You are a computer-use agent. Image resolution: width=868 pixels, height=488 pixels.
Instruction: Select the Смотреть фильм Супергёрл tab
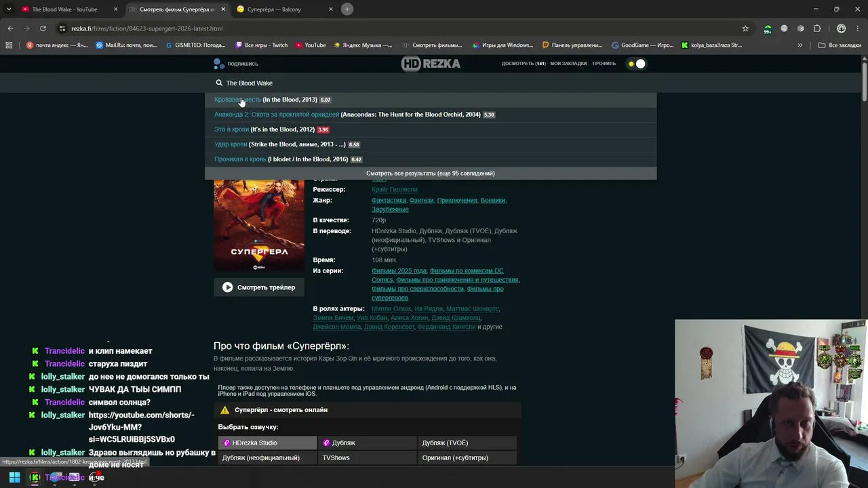point(177,9)
